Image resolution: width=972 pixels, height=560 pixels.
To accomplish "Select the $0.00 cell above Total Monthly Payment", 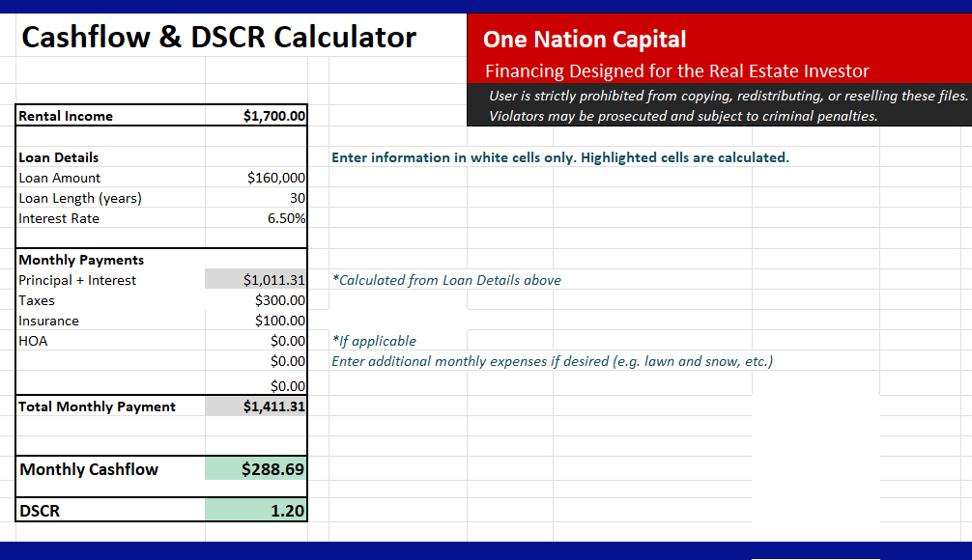I will click(x=256, y=384).
